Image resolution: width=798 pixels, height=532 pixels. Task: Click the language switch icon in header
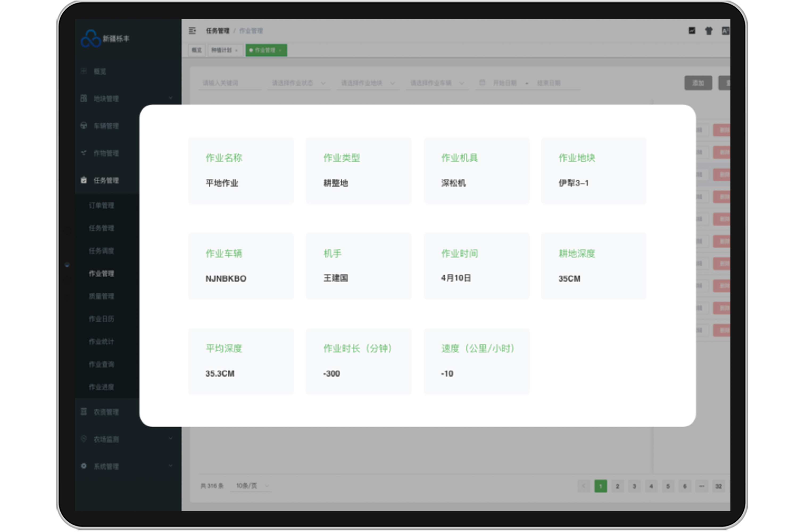pos(725,31)
